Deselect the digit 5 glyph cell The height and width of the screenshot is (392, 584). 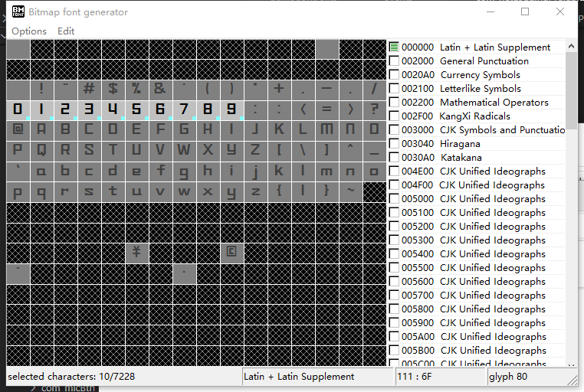137,109
